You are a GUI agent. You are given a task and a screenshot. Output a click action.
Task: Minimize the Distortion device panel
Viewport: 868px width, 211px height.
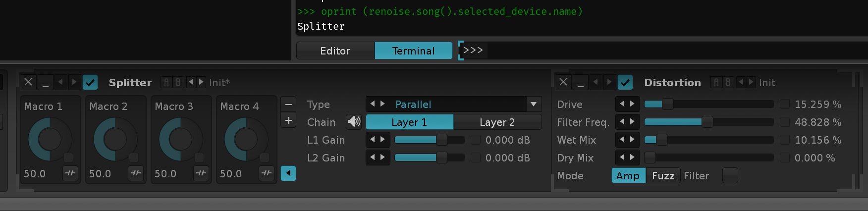tap(581, 82)
